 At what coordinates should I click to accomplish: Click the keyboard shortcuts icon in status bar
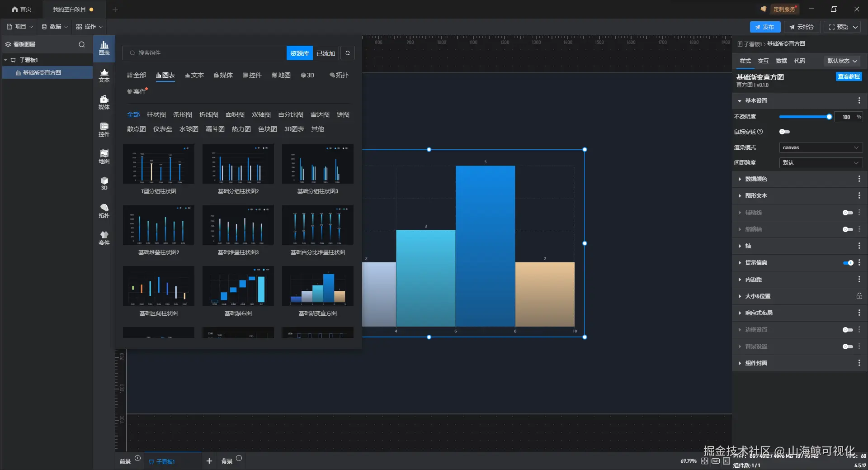click(716, 461)
